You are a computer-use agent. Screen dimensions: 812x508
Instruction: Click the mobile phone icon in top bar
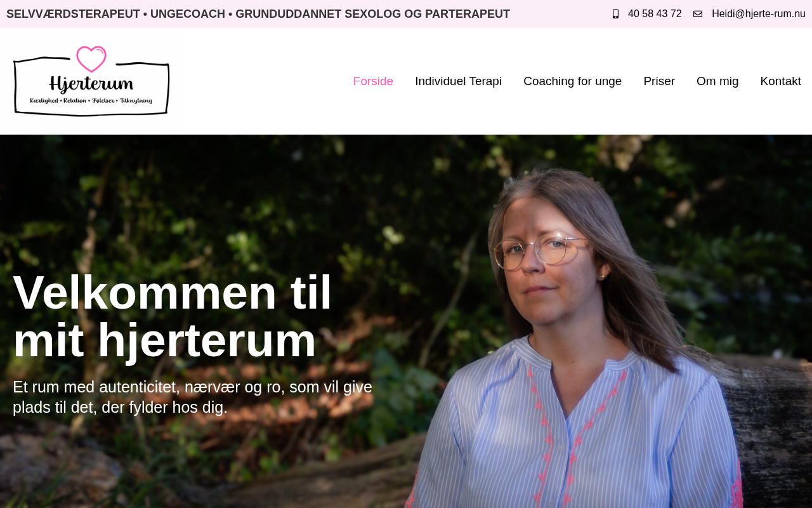(615, 14)
